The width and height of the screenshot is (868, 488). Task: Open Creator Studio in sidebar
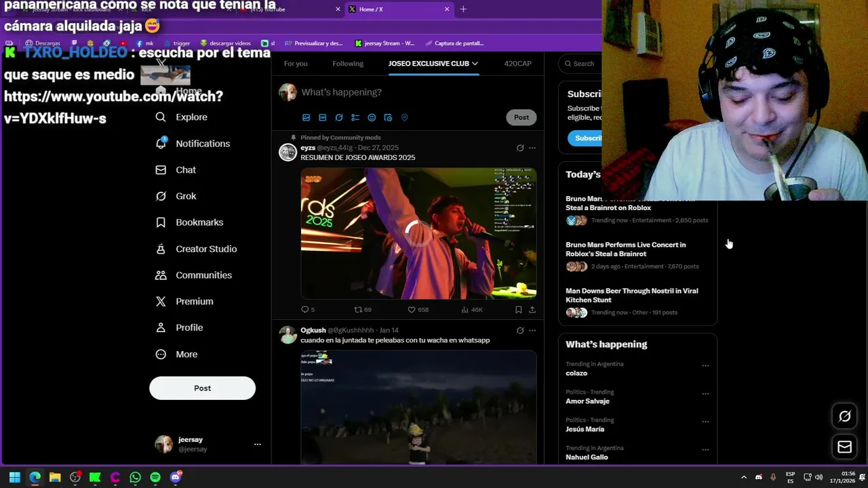(x=196, y=249)
